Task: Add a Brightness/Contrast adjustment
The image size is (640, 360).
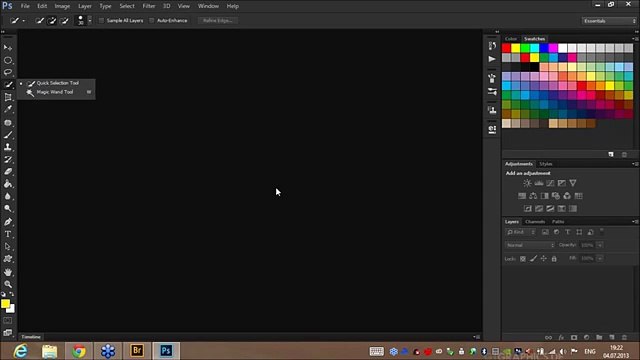Action: 527,183
